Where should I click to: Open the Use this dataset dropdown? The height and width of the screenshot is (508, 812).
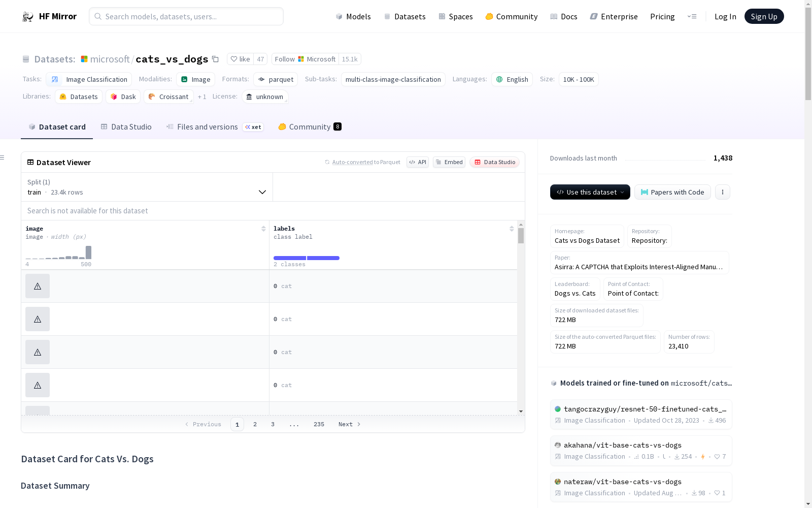[590, 192]
